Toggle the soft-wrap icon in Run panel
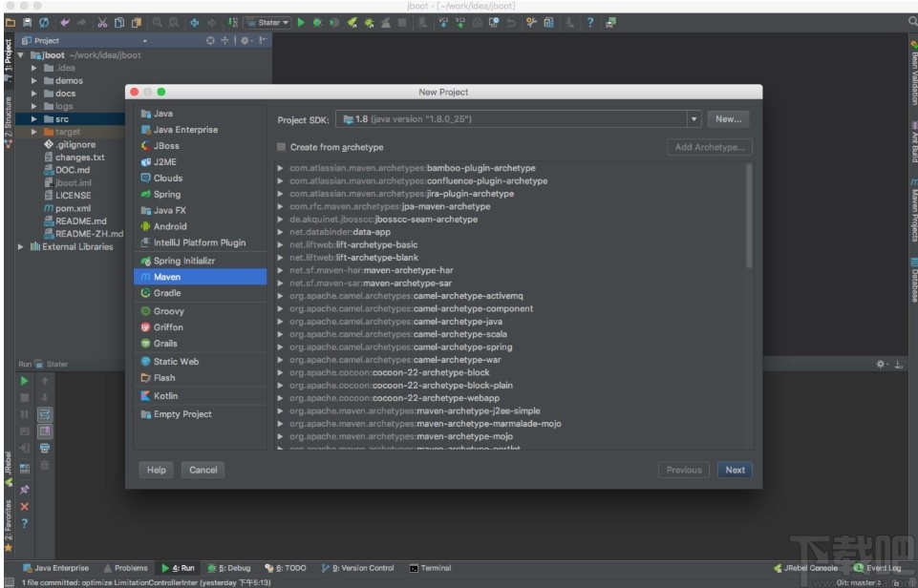 (x=44, y=414)
